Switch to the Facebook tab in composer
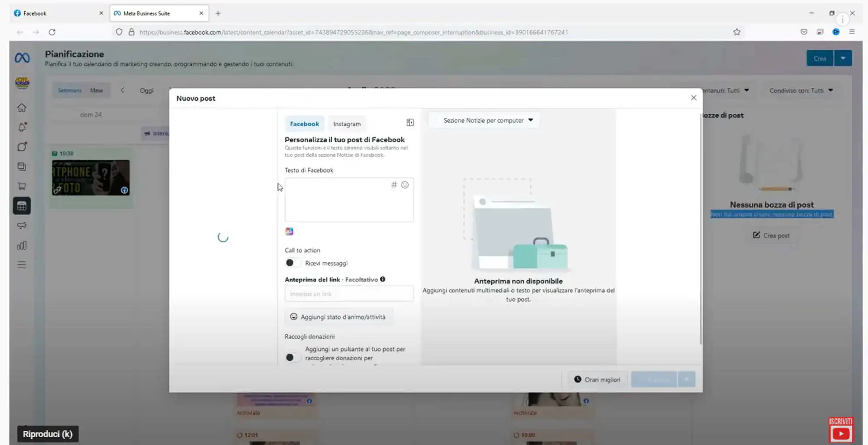Image resolution: width=868 pixels, height=445 pixels. pyautogui.click(x=304, y=124)
